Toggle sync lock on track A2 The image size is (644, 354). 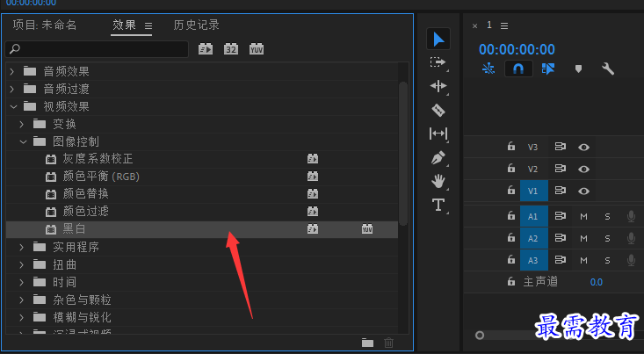pos(561,238)
